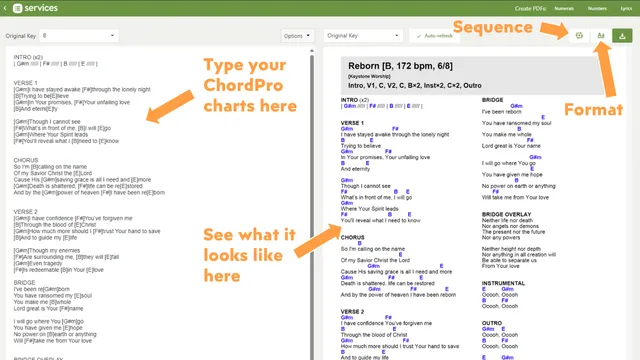Click '[Keystone Worship]' artist text in preview
This screenshot has height=360, width=640.
pyautogui.click(x=369, y=76)
